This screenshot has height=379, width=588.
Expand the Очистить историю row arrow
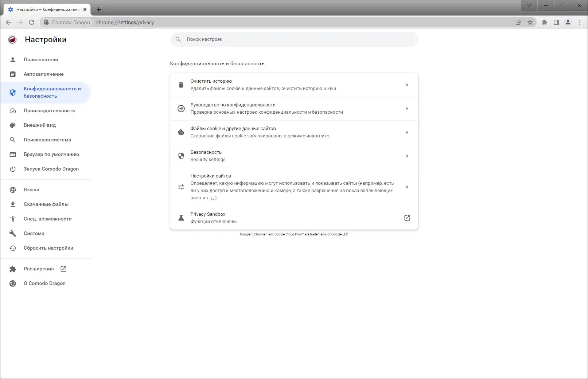coord(407,85)
